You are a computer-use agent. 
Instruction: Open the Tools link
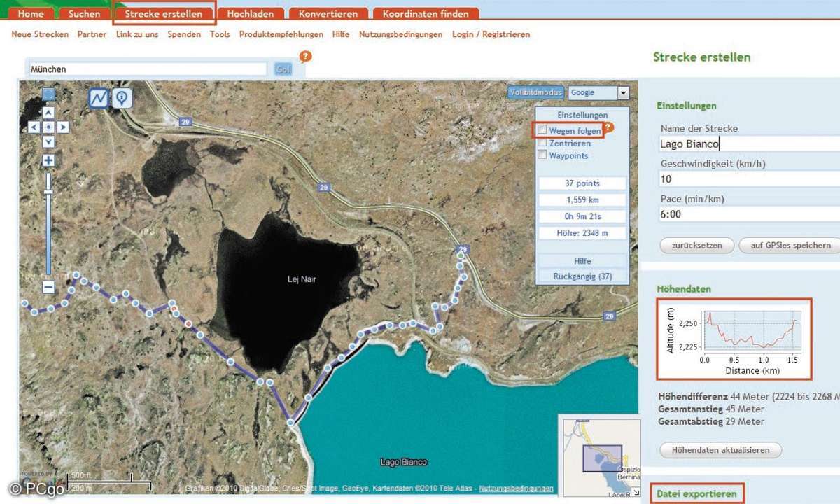tap(220, 34)
